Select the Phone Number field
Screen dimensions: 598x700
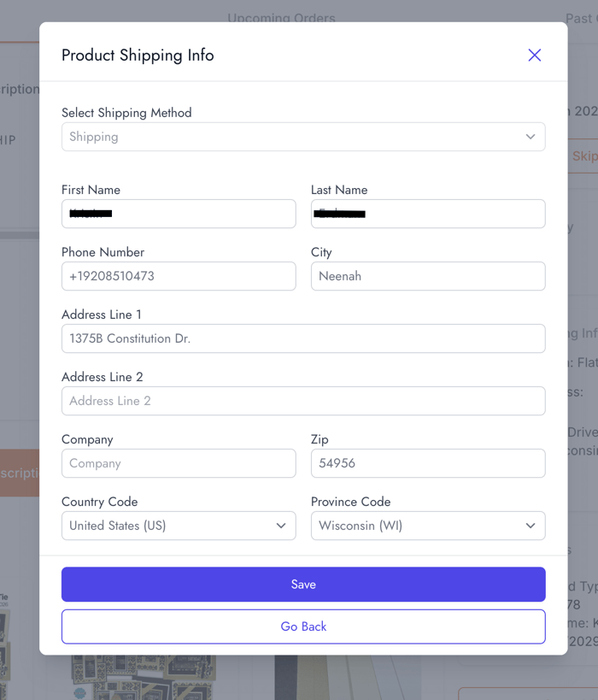pyautogui.click(x=179, y=276)
